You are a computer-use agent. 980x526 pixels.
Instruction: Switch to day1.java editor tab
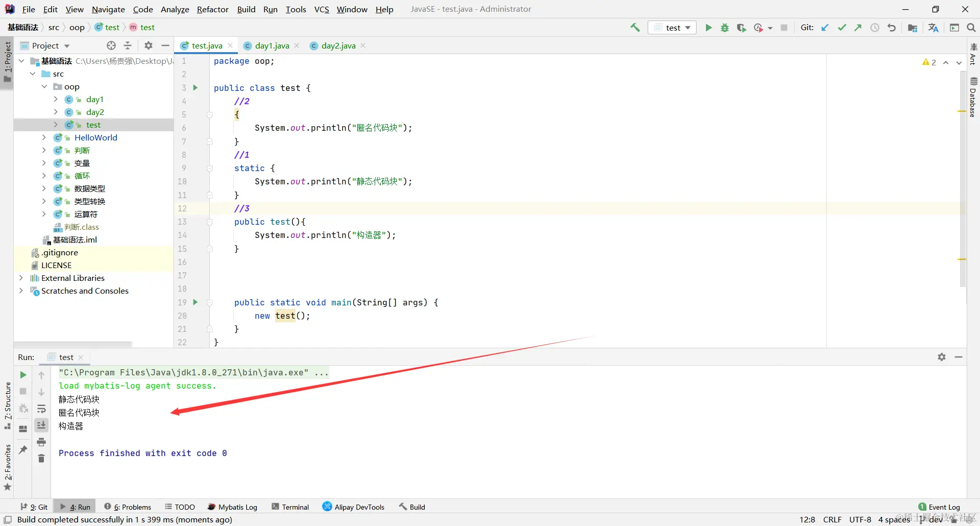(272, 45)
